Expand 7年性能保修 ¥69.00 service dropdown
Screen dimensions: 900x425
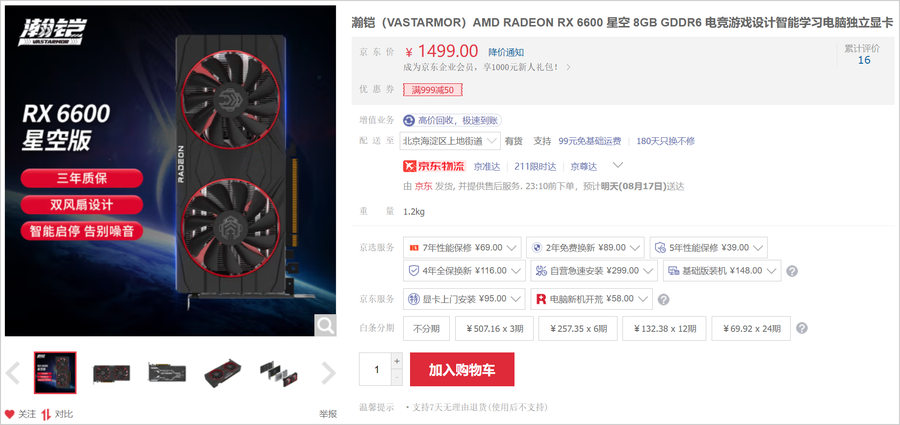click(462, 248)
